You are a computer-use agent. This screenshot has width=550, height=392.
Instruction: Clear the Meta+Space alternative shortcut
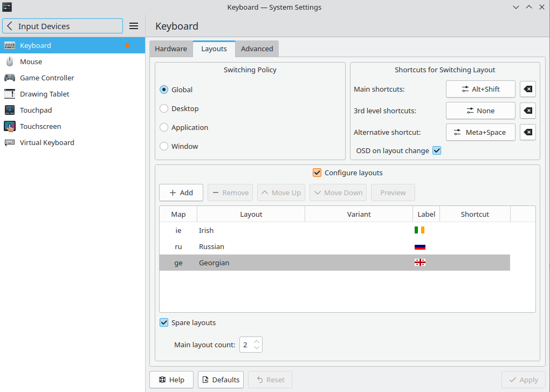pyautogui.click(x=527, y=132)
